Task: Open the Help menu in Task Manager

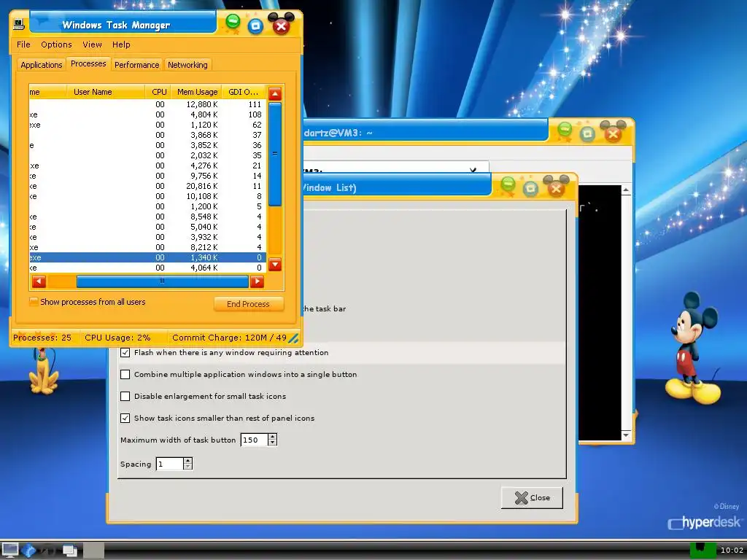Action: pos(121,44)
